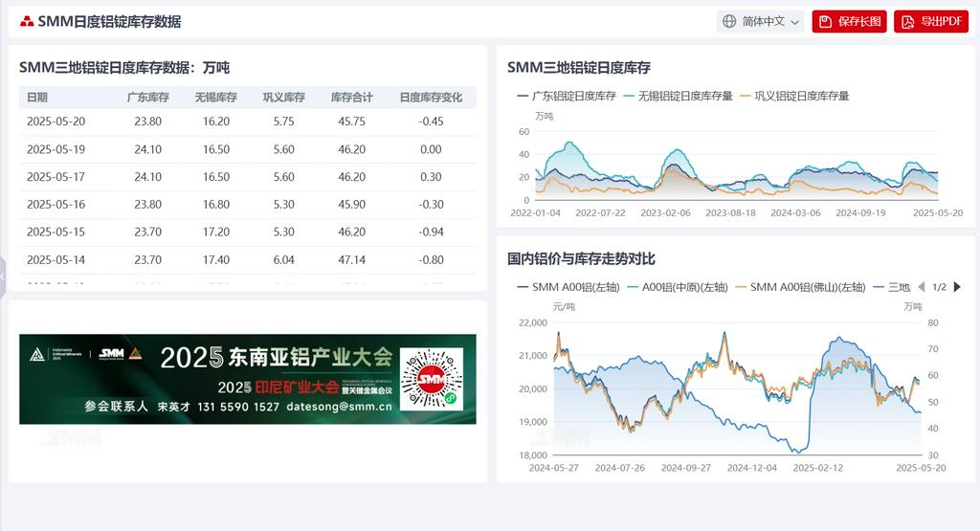Click the 无锡库存 column header
This screenshot has width=980, height=531.
[x=215, y=97]
